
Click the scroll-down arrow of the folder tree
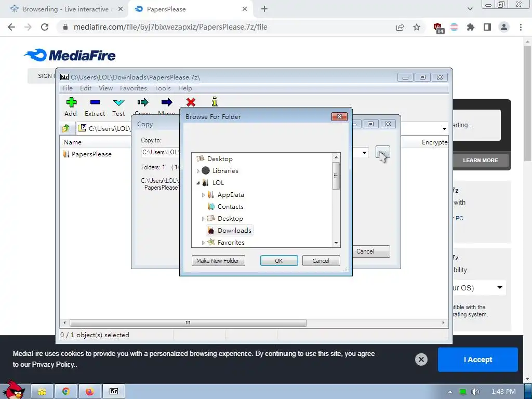point(336,243)
